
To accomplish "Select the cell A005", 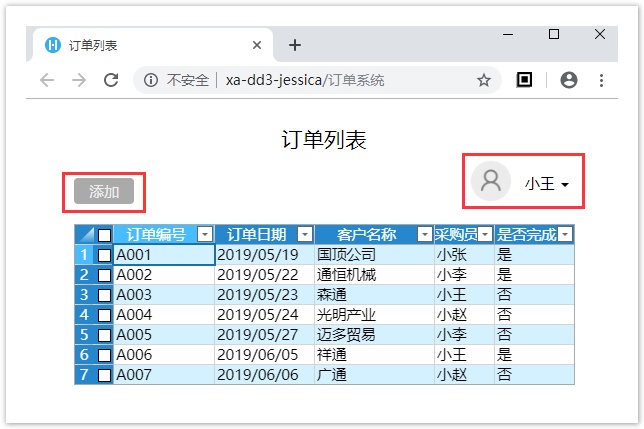I will click(x=164, y=335).
